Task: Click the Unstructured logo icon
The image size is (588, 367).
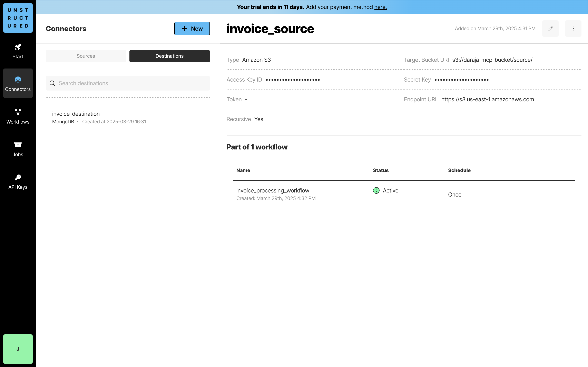Action: pyautogui.click(x=18, y=18)
